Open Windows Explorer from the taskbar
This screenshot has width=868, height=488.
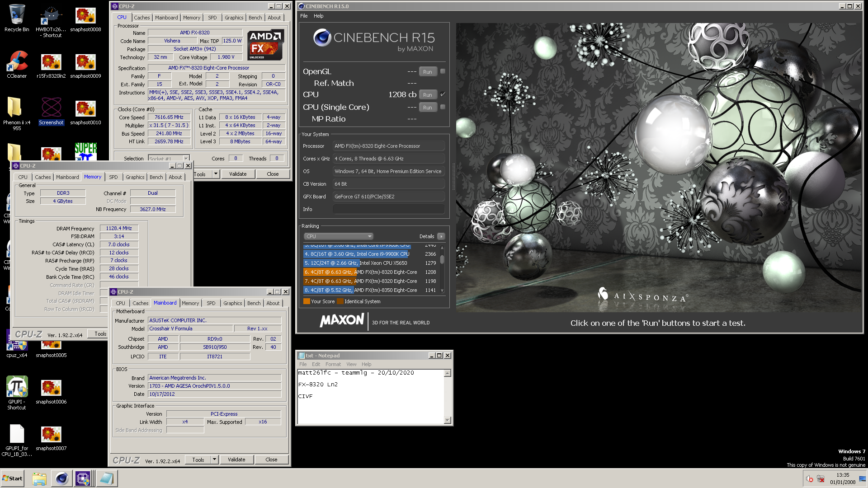point(39,479)
